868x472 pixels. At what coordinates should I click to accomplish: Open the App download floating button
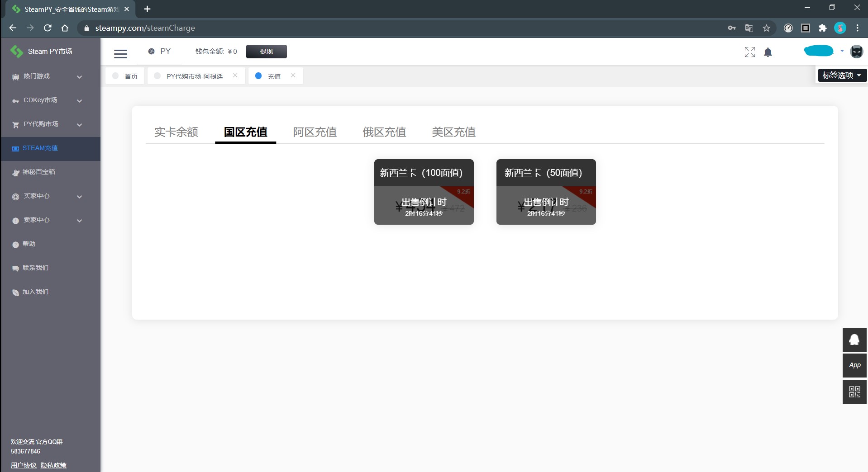tap(854, 365)
